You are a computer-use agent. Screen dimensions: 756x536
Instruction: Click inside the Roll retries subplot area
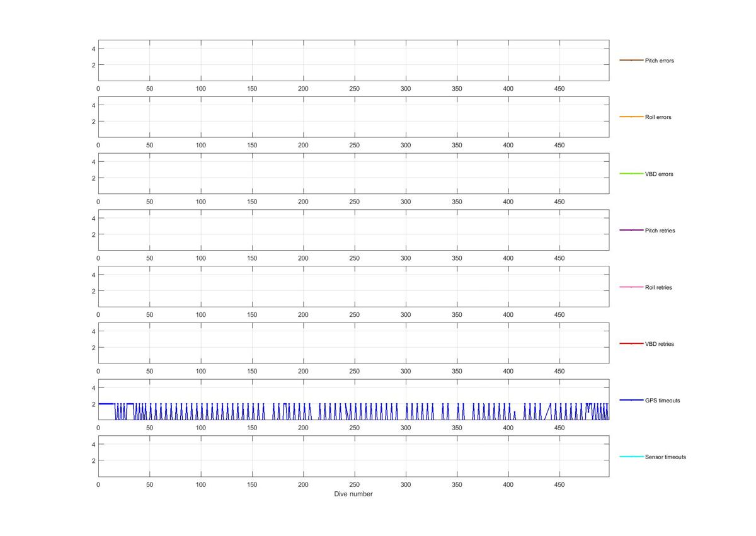coord(353,287)
